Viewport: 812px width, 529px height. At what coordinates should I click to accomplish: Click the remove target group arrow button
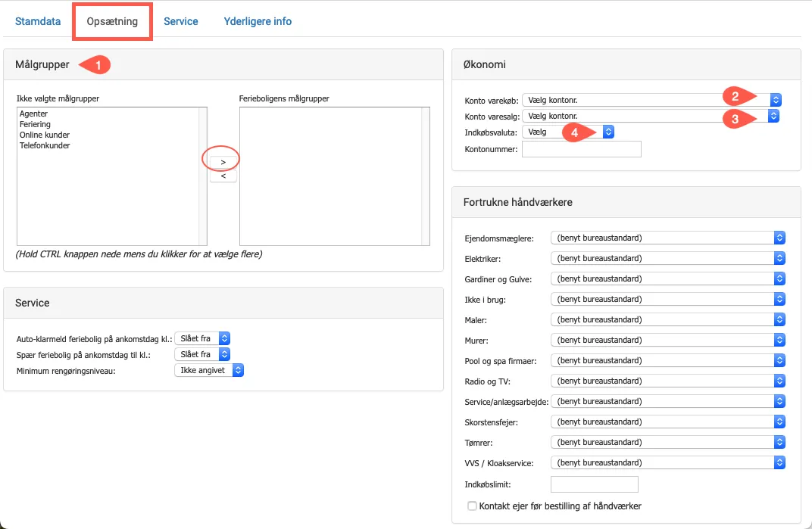click(x=223, y=176)
